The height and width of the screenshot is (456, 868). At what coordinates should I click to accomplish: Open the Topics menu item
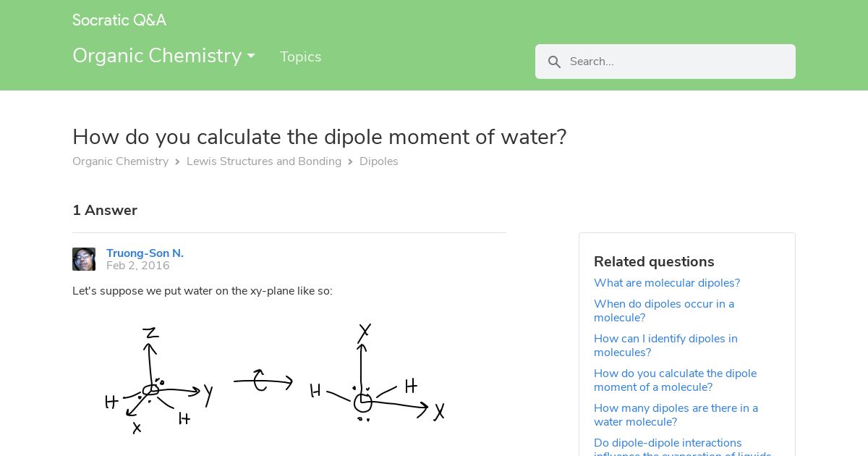(x=301, y=56)
